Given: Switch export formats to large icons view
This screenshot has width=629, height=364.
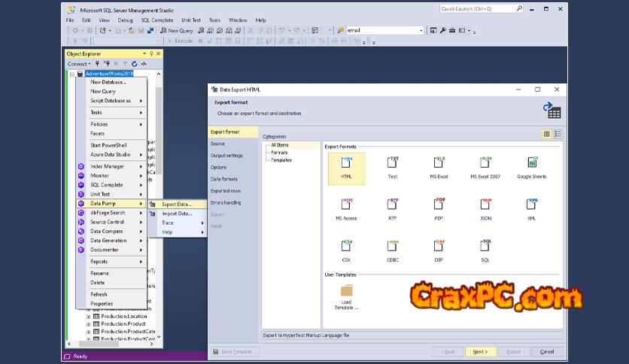Looking at the screenshot, I should point(547,134).
